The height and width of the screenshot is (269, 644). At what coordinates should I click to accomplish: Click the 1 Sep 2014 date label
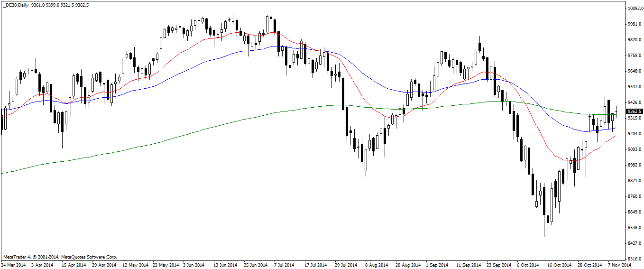(437, 265)
